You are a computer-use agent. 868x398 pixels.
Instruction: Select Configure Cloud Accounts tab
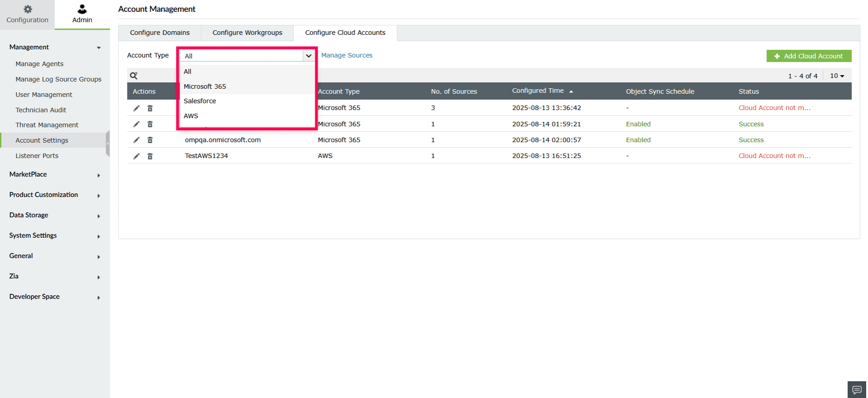pos(345,33)
